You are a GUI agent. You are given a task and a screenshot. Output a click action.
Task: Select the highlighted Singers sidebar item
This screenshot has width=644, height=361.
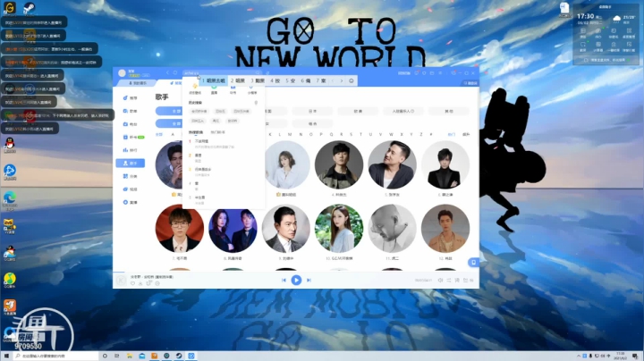point(130,164)
